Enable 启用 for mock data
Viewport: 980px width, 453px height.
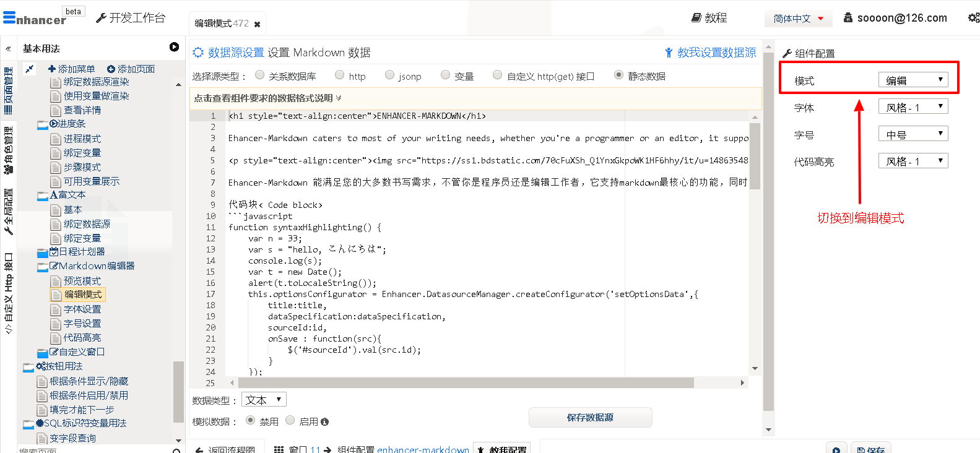(x=290, y=421)
